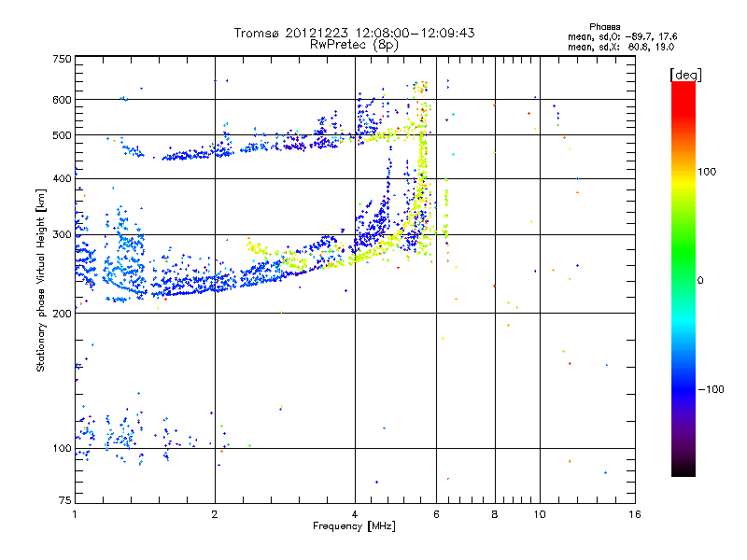This screenshot has height=560, width=747.
Task: Click the [deg] colorbar unit label
Action: point(686,74)
